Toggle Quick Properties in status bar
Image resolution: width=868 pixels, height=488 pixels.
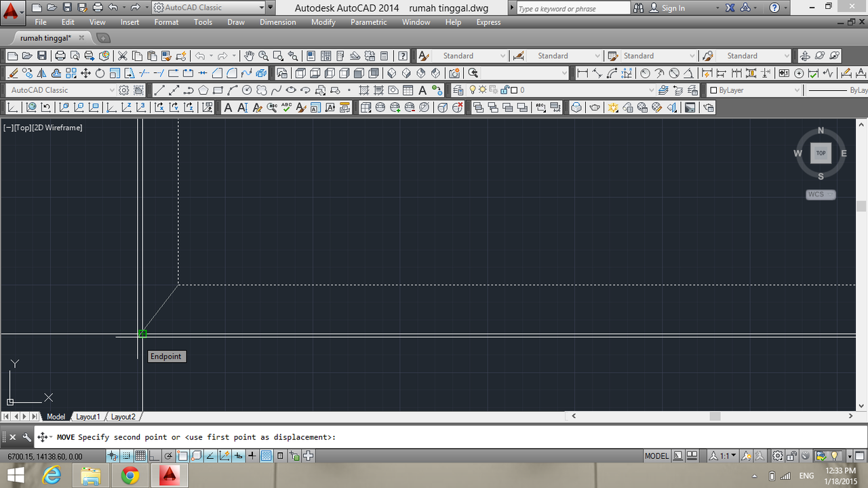pyautogui.click(x=280, y=456)
